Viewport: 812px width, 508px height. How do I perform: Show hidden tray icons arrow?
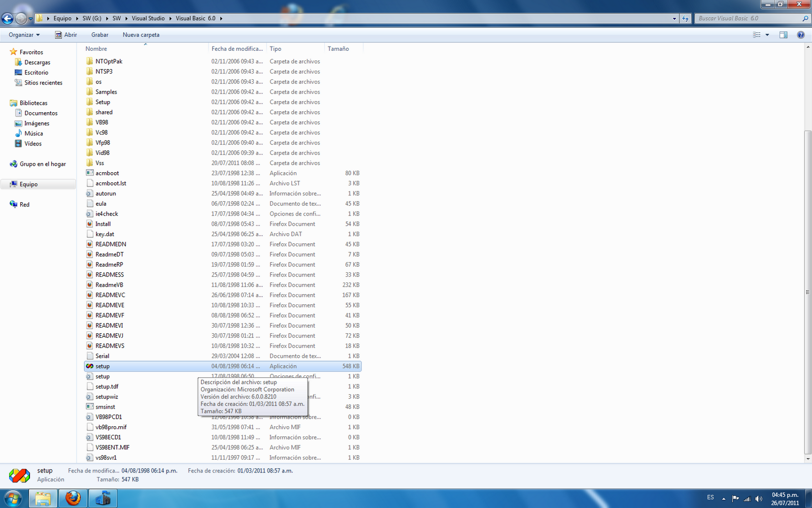coord(724,499)
